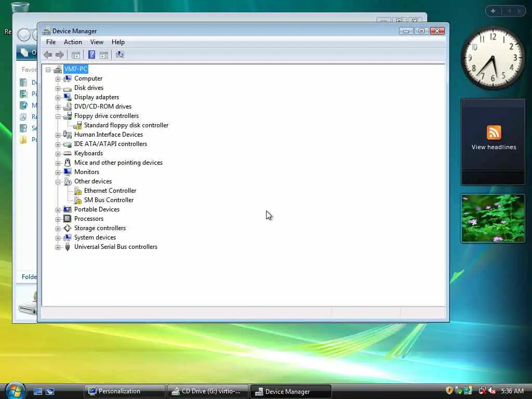Select the Disk drives category icon
This screenshot has height=399, width=532.
pyautogui.click(x=68, y=88)
